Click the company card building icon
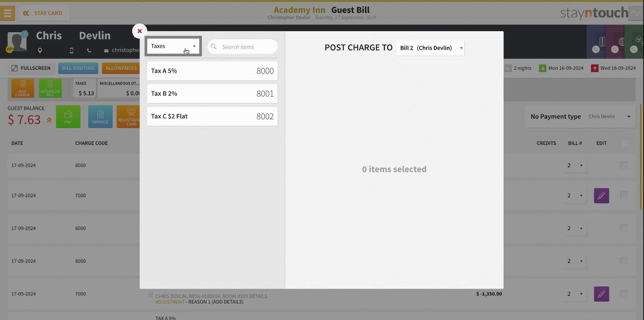 click(x=602, y=41)
